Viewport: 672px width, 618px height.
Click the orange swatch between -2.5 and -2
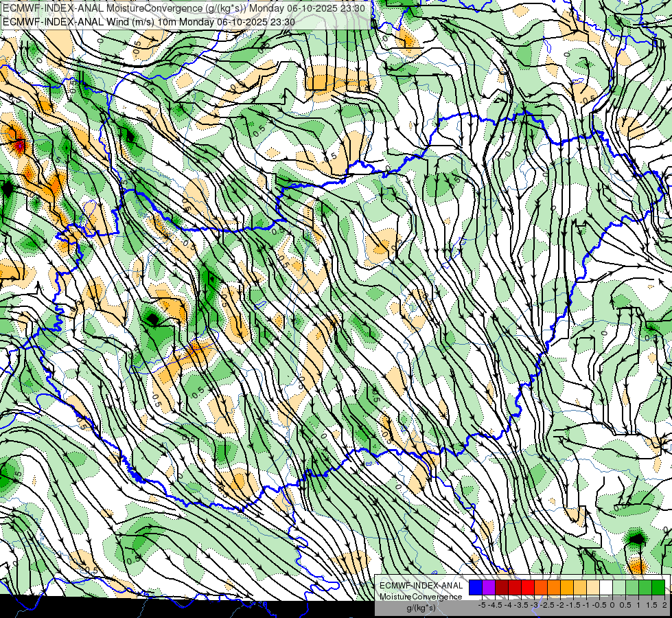pyautogui.click(x=554, y=588)
